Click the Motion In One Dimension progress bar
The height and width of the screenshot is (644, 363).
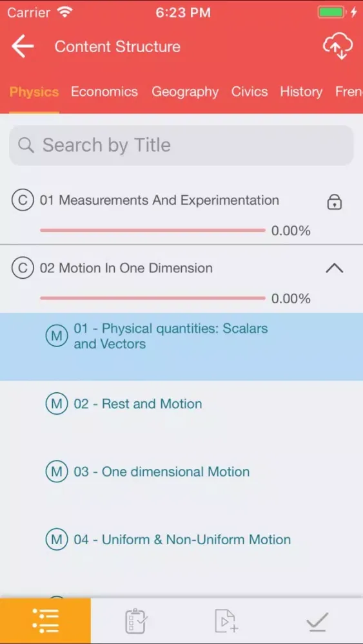coord(153,298)
